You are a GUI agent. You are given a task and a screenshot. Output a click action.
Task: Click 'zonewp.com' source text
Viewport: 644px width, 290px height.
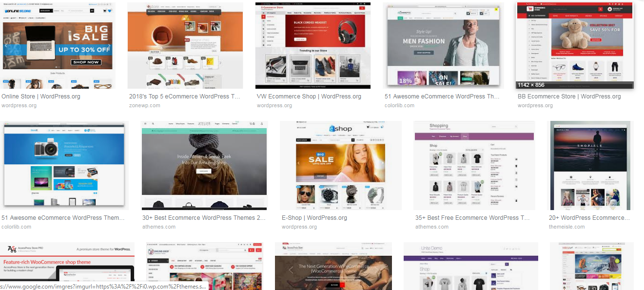pos(145,105)
